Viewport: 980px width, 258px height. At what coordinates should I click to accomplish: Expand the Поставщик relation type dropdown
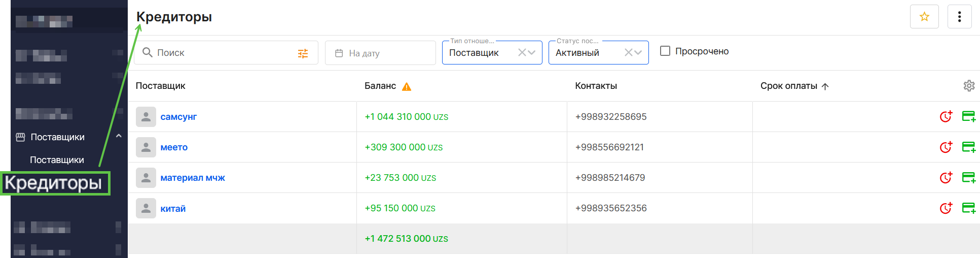532,52
